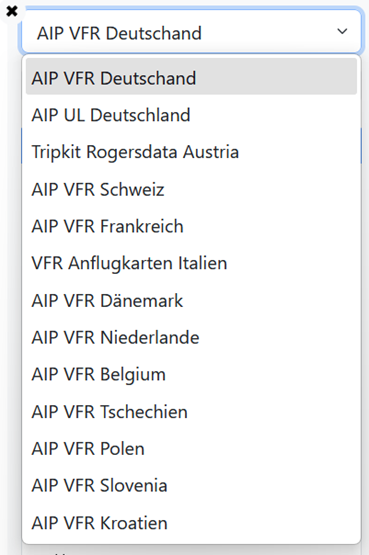Viewport: 369px width, 555px height.
Task: Select AIP VFR Kroatien entry
Action: click(x=191, y=522)
